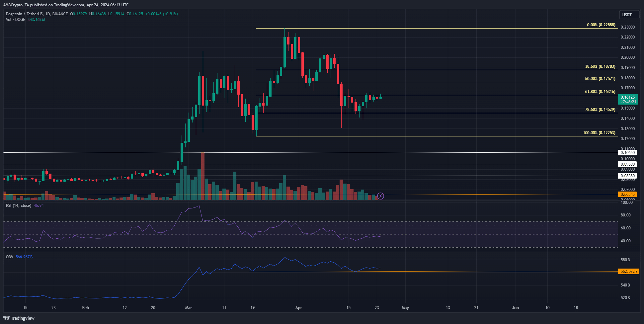This screenshot has width=644, height=324.
Task: Click the Dogecoin / TetherUS symbol title
Action: (x=37, y=14)
